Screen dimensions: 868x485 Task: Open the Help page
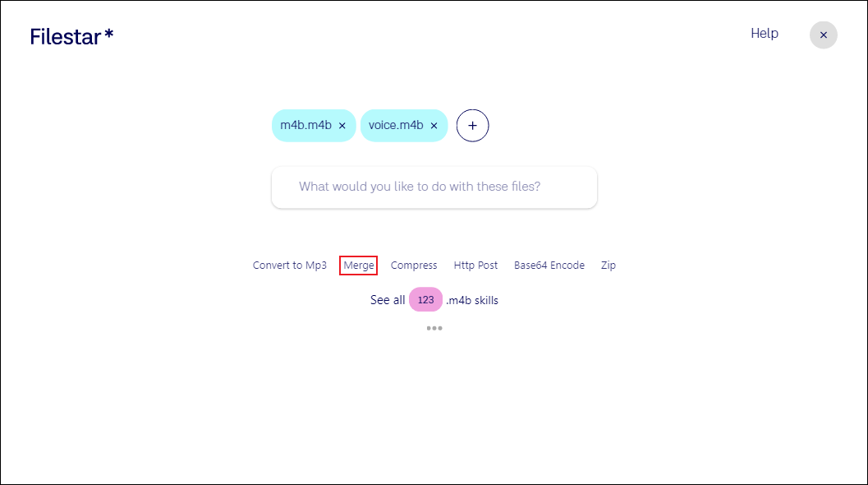pos(764,34)
